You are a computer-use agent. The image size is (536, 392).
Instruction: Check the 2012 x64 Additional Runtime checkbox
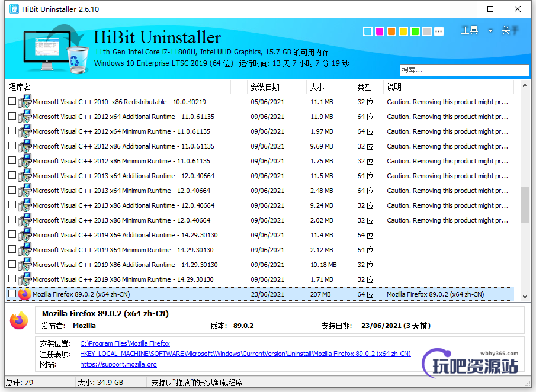[12, 116]
